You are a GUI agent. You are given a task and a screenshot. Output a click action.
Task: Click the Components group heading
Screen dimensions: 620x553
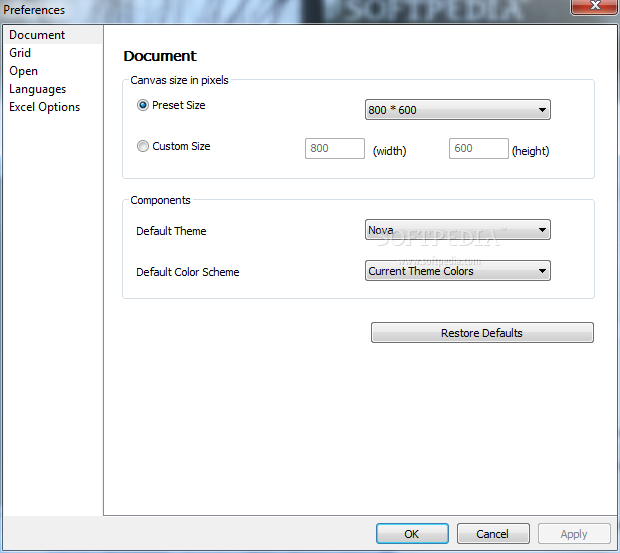tap(160, 200)
